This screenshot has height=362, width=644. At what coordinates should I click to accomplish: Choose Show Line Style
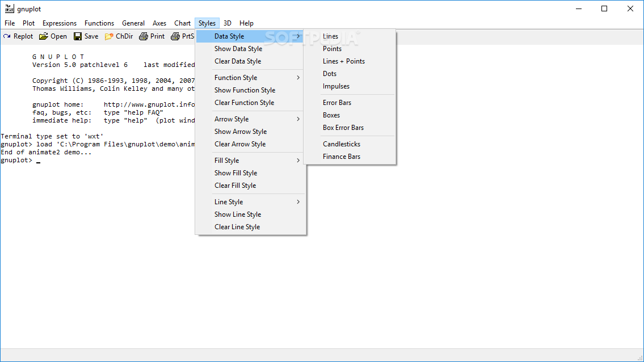[251, 214]
